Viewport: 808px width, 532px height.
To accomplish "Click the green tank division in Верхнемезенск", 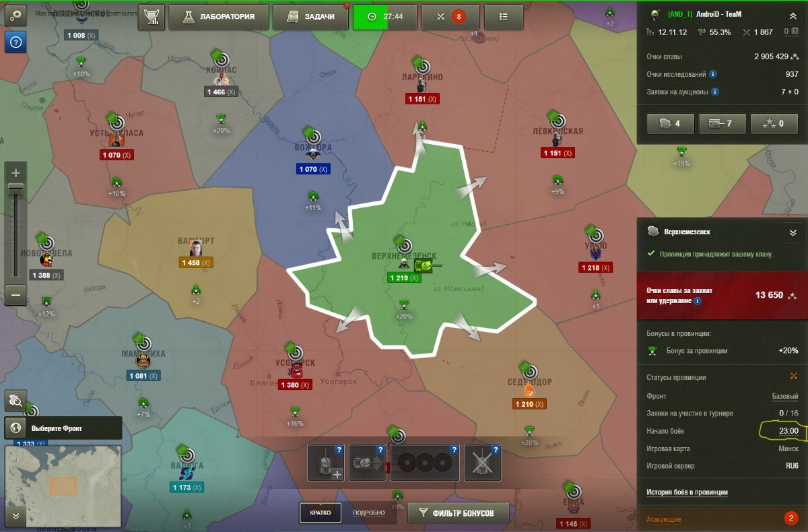I will tap(427, 267).
